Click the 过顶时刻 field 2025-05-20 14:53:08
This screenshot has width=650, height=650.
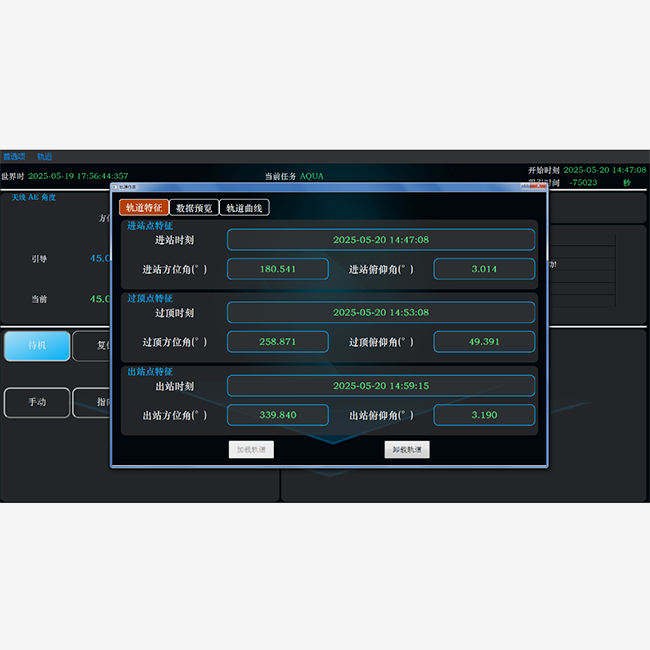pyautogui.click(x=381, y=313)
